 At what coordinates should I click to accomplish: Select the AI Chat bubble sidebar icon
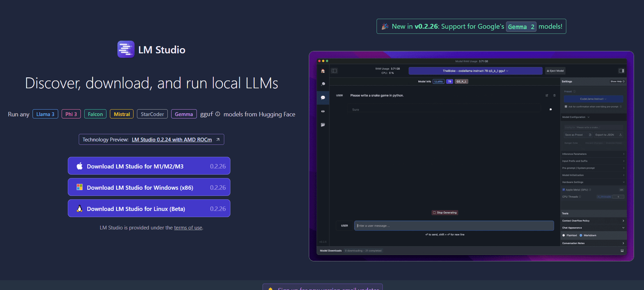coord(323,97)
